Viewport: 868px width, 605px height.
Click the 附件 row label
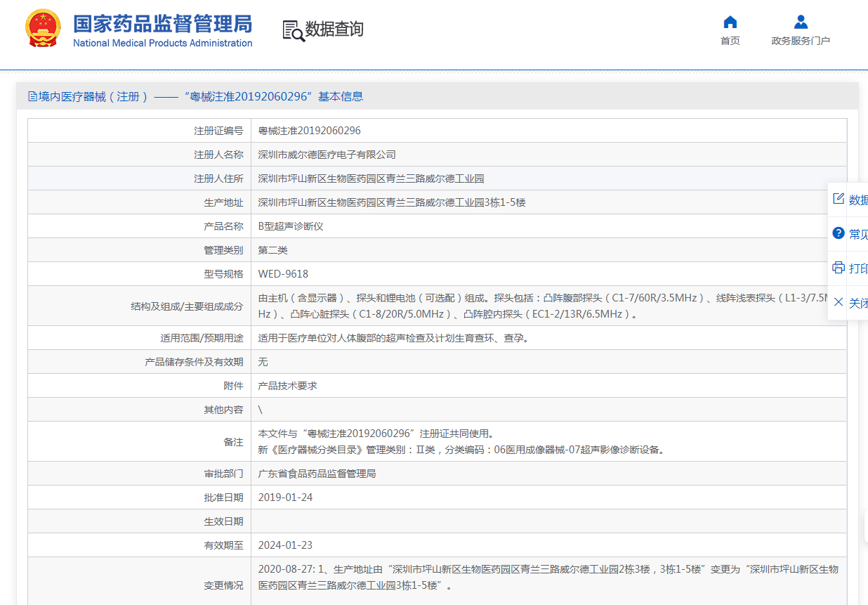(x=234, y=386)
